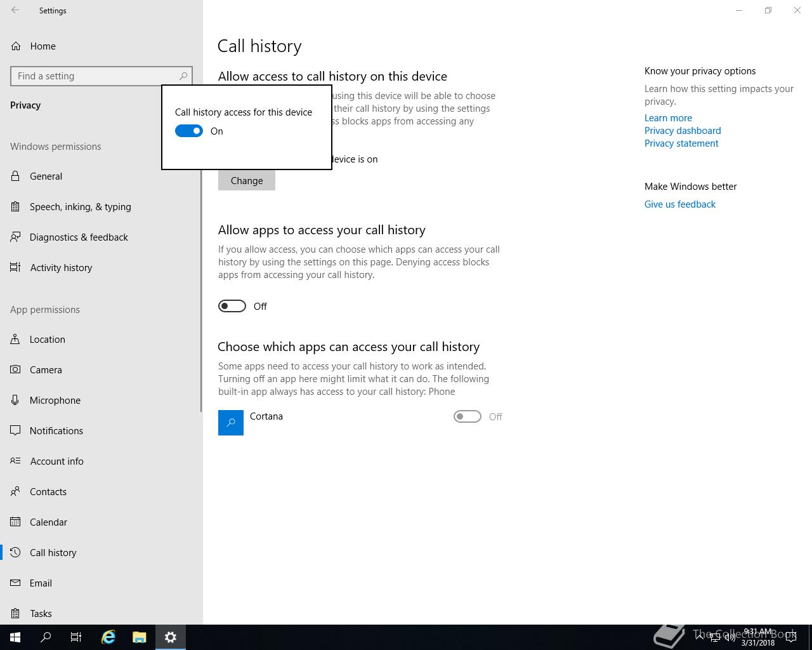Open Internet Explorer from the taskbar
This screenshot has width=812, height=650.
point(108,637)
